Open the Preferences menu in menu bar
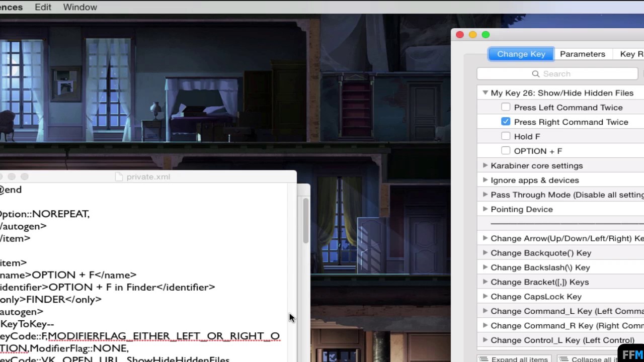The height and width of the screenshot is (362, 644). point(11,7)
